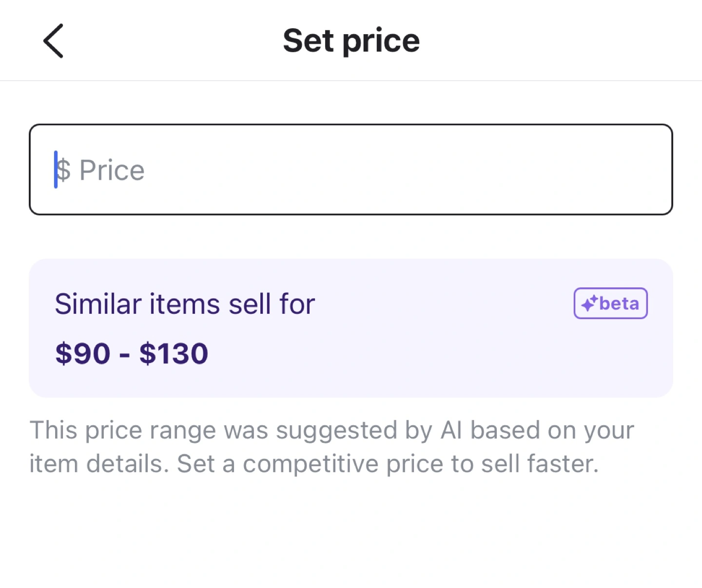Click the sparkle icon in beta badge
Screen dimensions: 702x588
[x=589, y=303]
